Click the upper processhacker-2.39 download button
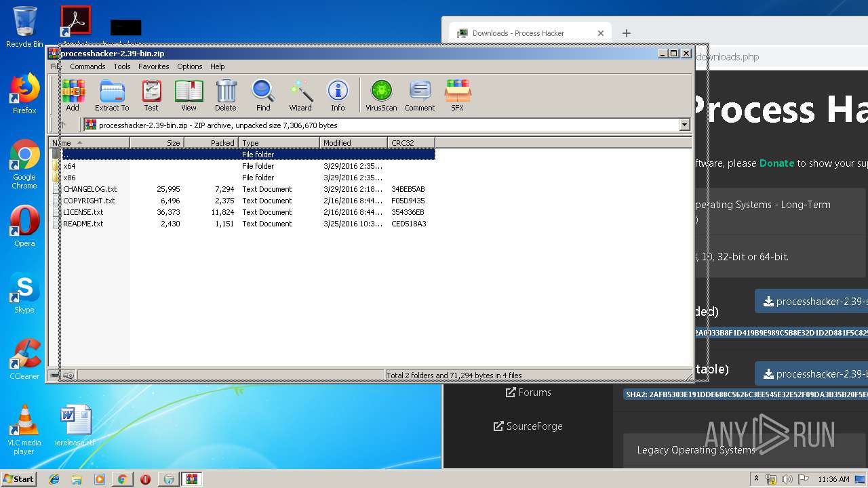This screenshot has height=488, width=868. (x=811, y=301)
